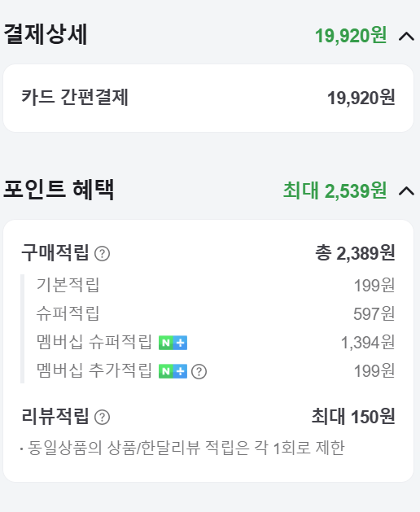Select the green 19,920원 total amount
420x512 pixels.
(x=351, y=36)
